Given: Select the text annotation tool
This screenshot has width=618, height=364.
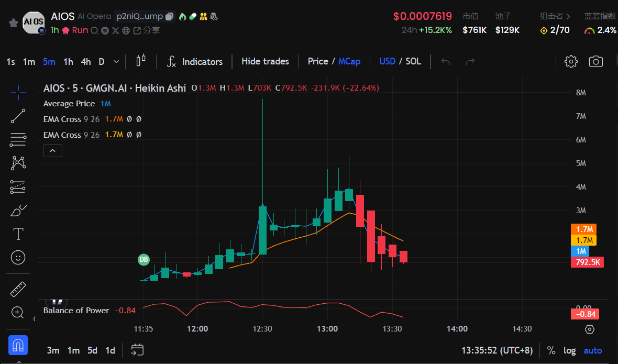Looking at the screenshot, I should (18, 234).
